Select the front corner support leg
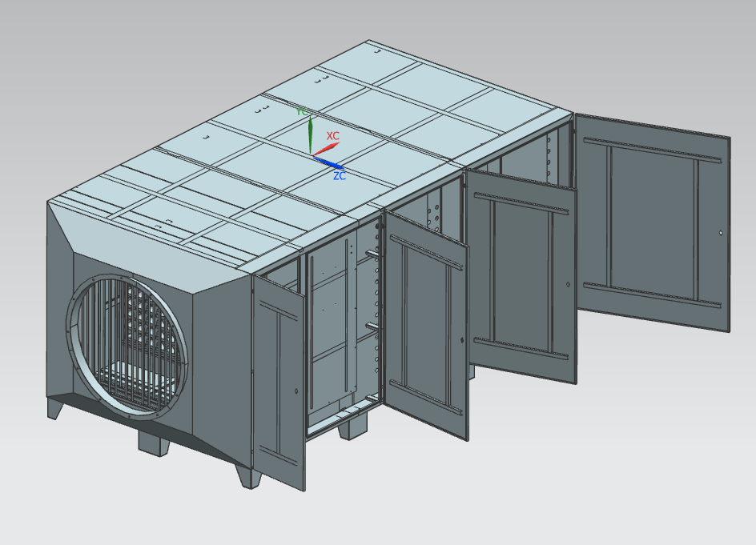The width and height of the screenshot is (756, 545). (x=248, y=476)
